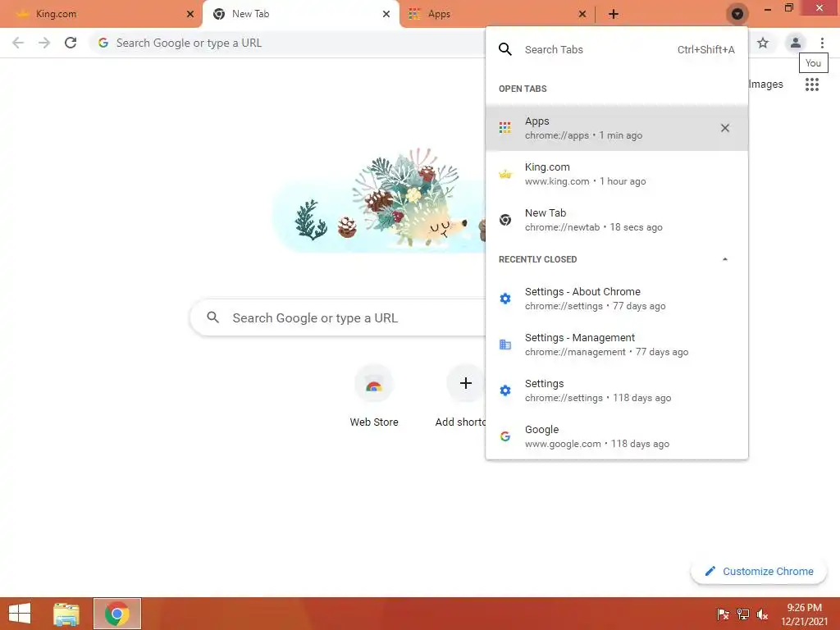840x630 pixels.
Task: Click the Action Center flag tray icon
Action: click(723, 614)
